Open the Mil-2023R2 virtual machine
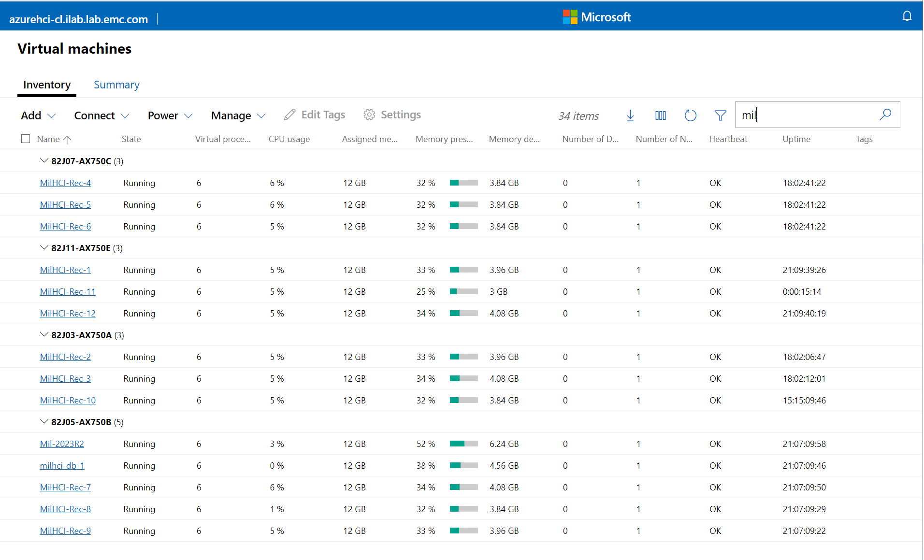The width and height of the screenshot is (924, 560). pos(62,444)
